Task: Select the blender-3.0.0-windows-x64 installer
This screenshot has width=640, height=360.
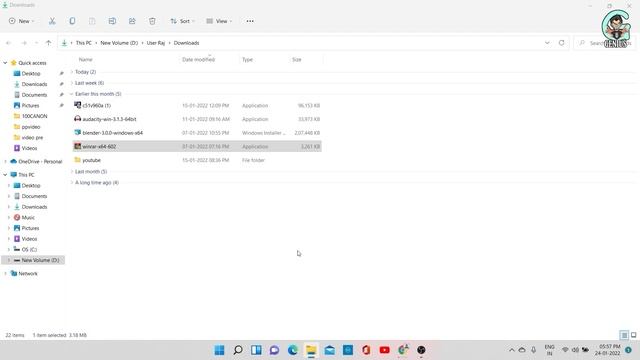Action: [197, 133]
